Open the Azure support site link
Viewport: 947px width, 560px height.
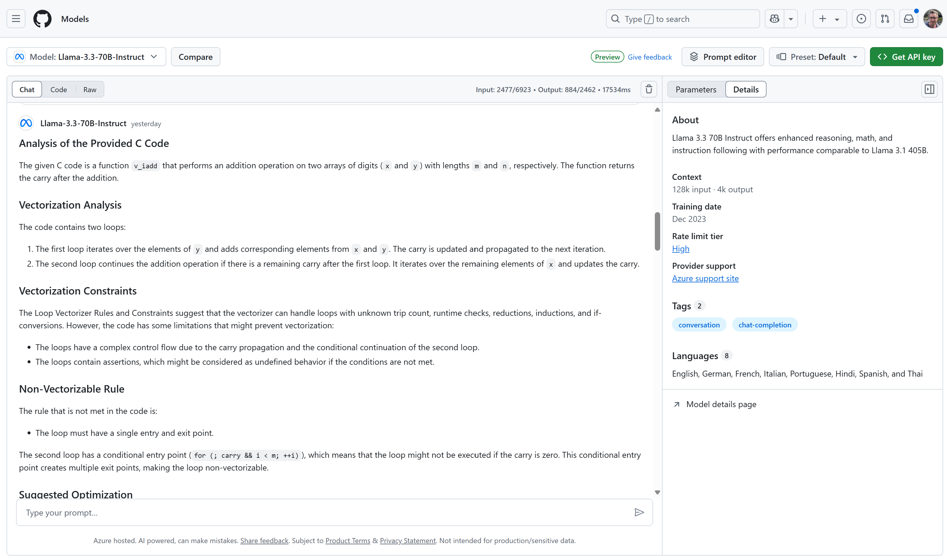pyautogui.click(x=705, y=279)
